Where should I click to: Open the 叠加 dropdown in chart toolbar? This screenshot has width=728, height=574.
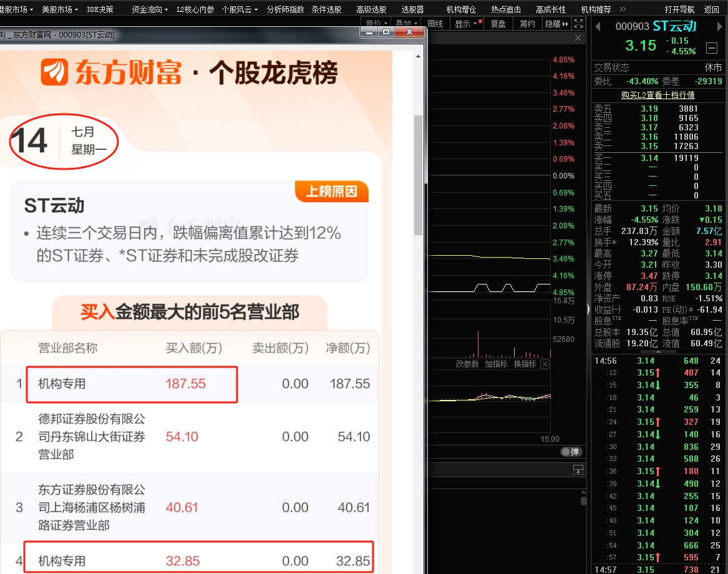(x=407, y=23)
